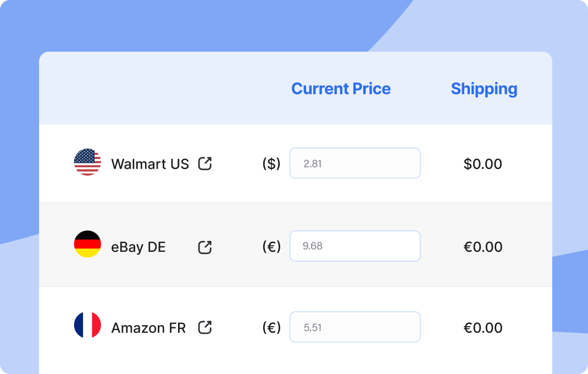Focus the Amazon FR price field showing 5.51
This screenshot has width=588, height=374.
355,327
